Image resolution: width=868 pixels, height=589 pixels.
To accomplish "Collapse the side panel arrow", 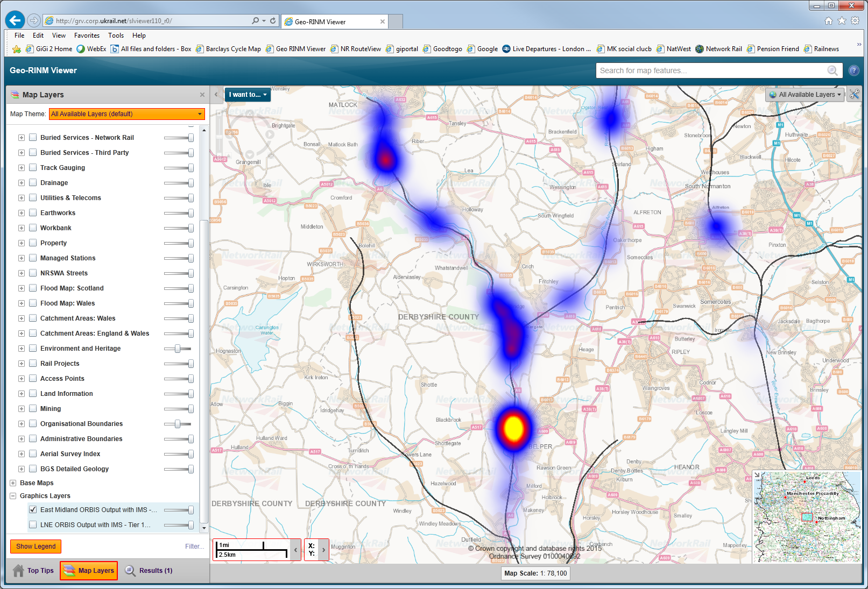I will coord(216,95).
